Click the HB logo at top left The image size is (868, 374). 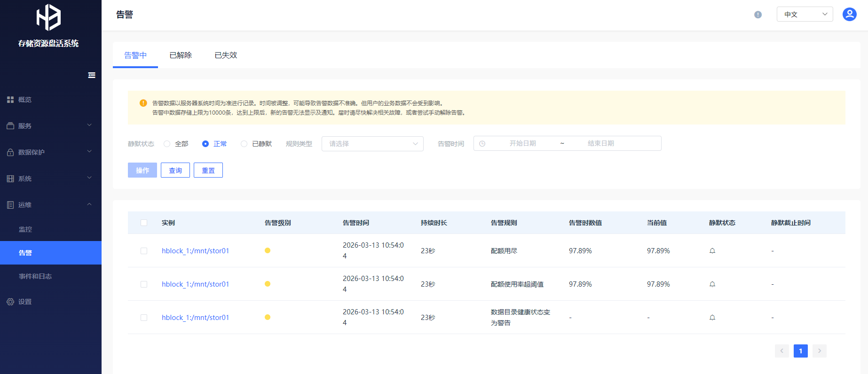point(49,17)
